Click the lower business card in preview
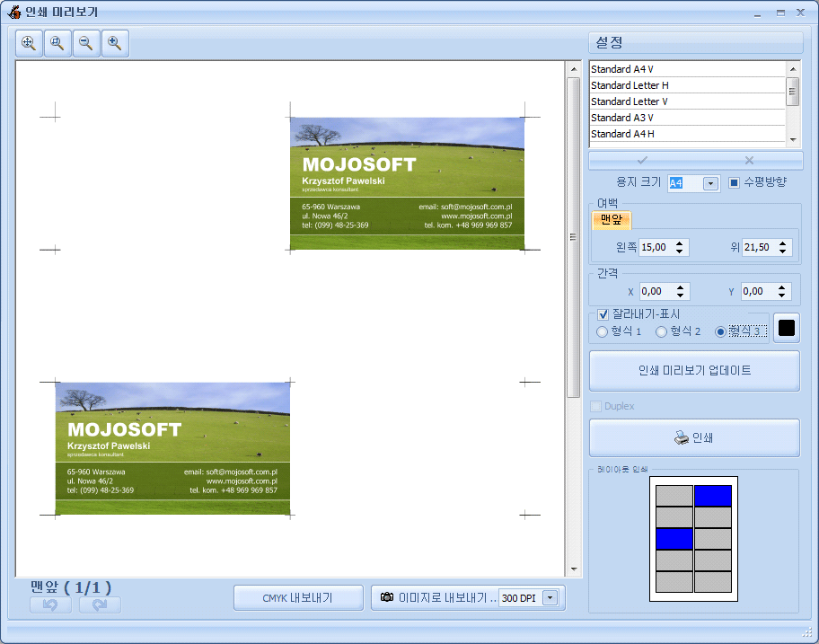819x644 pixels. pyautogui.click(x=173, y=449)
